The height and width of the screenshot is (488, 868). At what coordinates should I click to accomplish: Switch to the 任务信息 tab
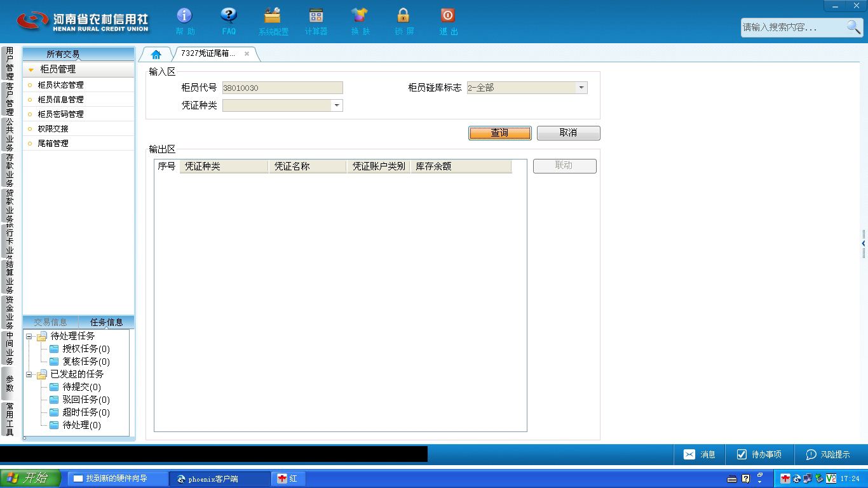click(106, 322)
